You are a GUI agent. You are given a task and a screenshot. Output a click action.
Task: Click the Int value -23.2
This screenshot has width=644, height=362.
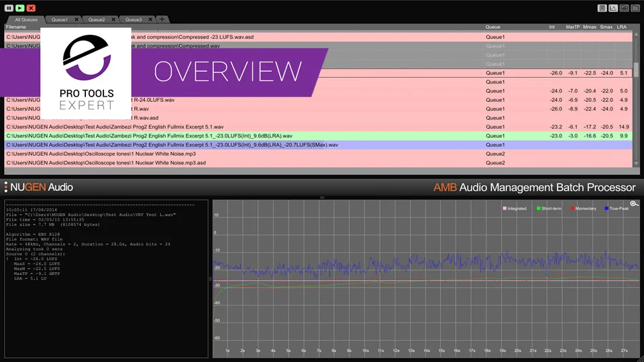555,127
